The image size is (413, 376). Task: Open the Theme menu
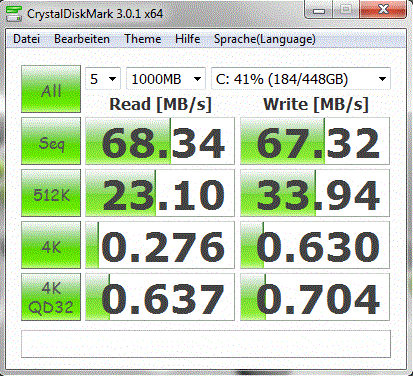143,39
